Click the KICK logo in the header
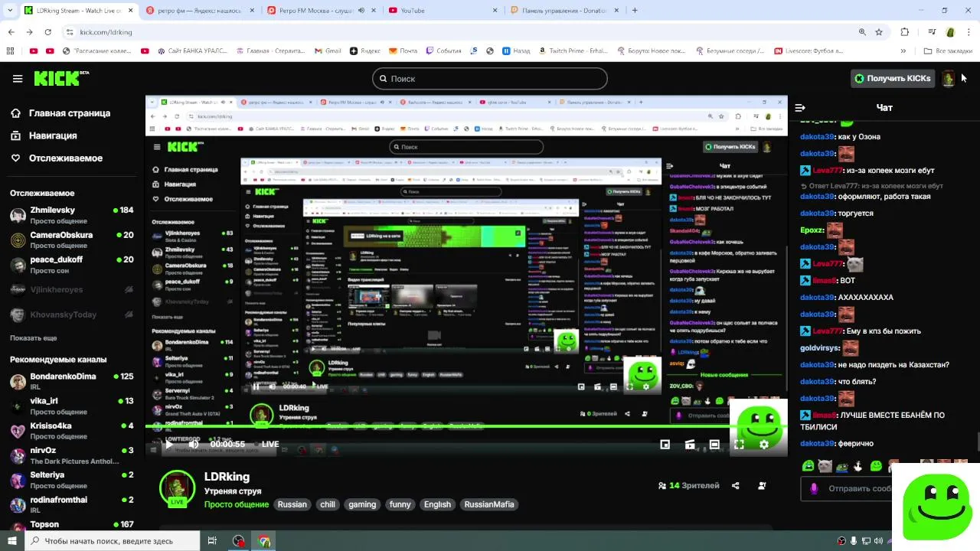 click(61, 78)
